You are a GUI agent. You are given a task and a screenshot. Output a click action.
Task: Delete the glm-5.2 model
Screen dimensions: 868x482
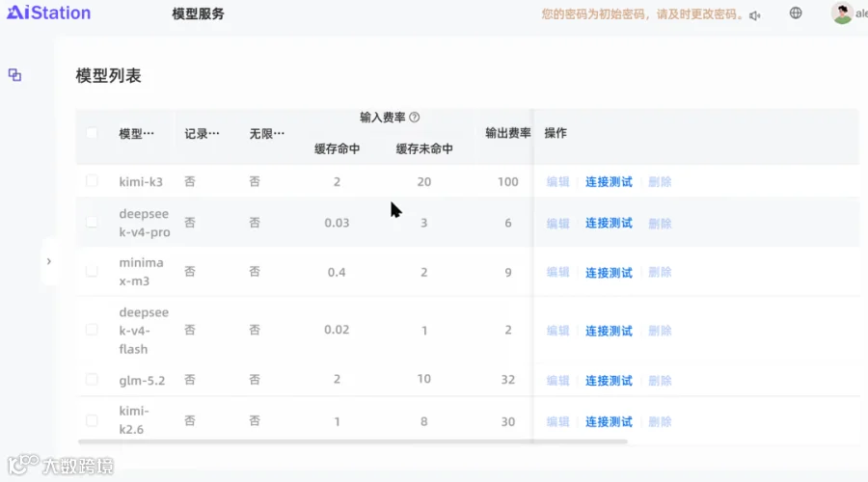tap(660, 380)
